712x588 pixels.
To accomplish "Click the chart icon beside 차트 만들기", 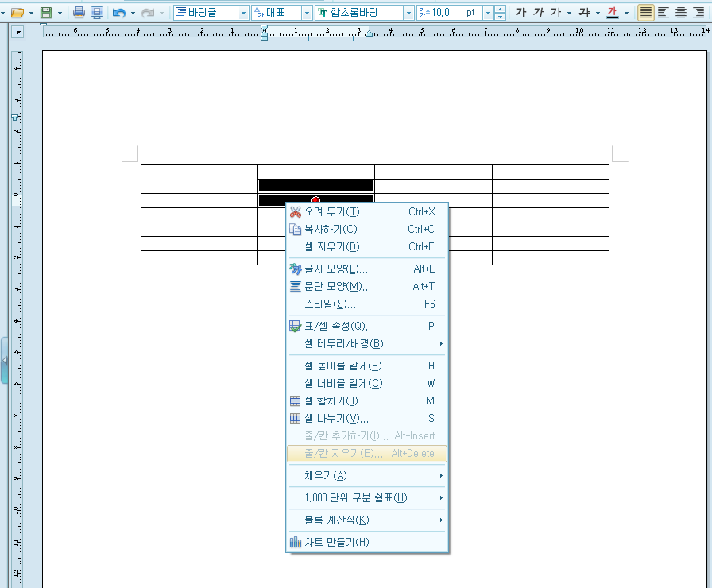I will 295,542.
